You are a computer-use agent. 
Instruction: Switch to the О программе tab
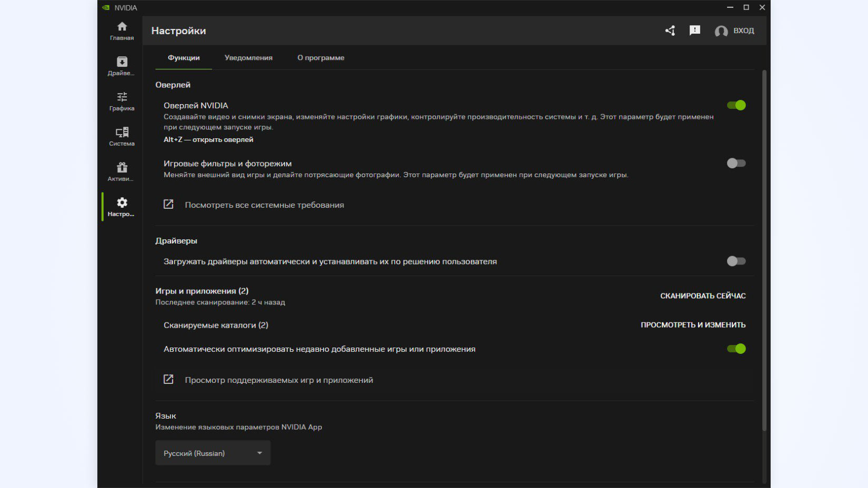(320, 58)
